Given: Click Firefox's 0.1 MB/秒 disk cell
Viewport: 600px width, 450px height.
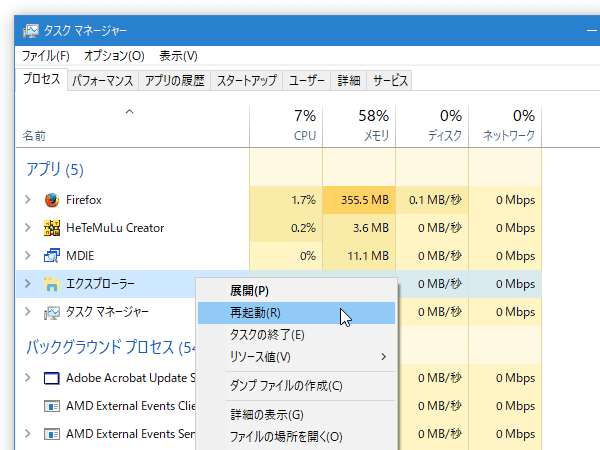Looking at the screenshot, I should [x=432, y=200].
